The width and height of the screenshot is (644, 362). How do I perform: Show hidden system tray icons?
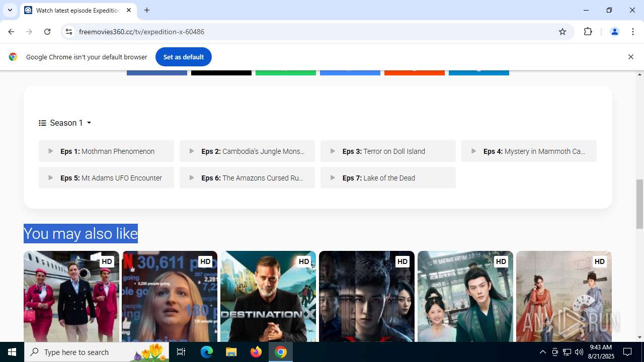coord(542,352)
